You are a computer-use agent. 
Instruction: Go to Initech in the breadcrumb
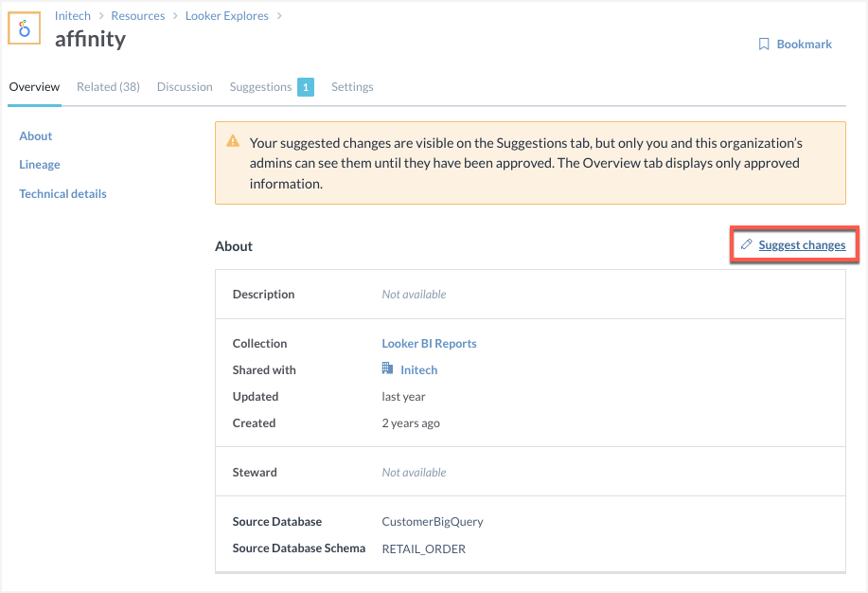coord(73,16)
